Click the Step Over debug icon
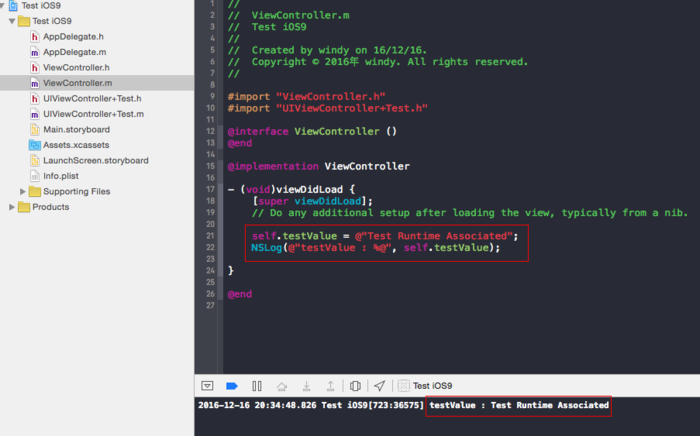 (x=282, y=385)
